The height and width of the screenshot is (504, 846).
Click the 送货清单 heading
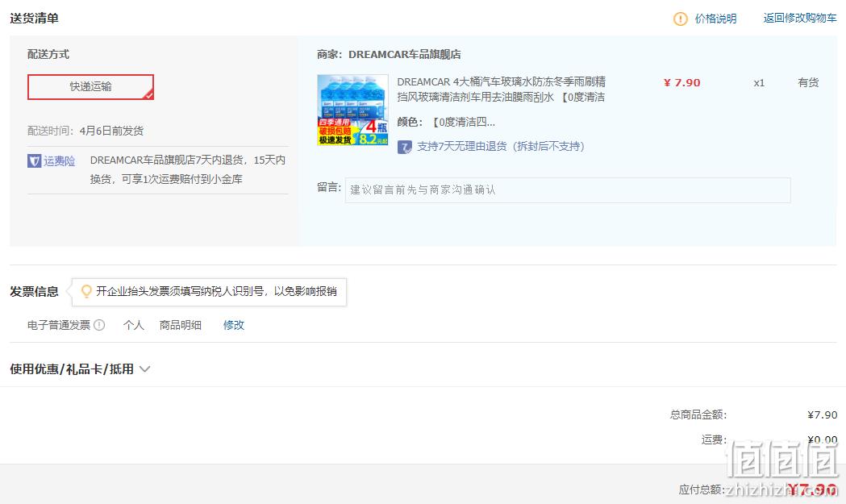click(34, 19)
